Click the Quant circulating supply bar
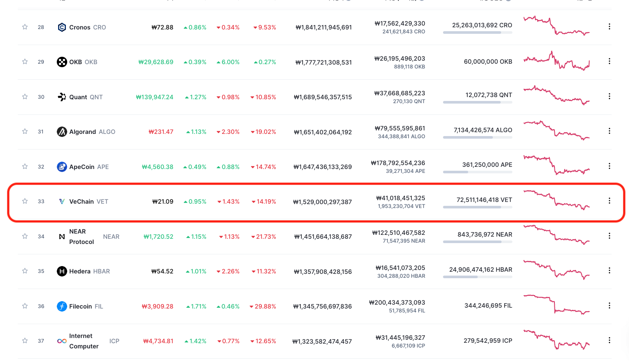The height and width of the screenshot is (364, 629). coord(478,102)
